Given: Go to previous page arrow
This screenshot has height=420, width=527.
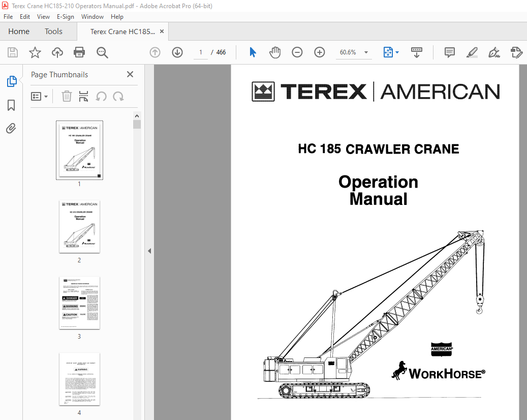Looking at the screenshot, I should 155,52.
